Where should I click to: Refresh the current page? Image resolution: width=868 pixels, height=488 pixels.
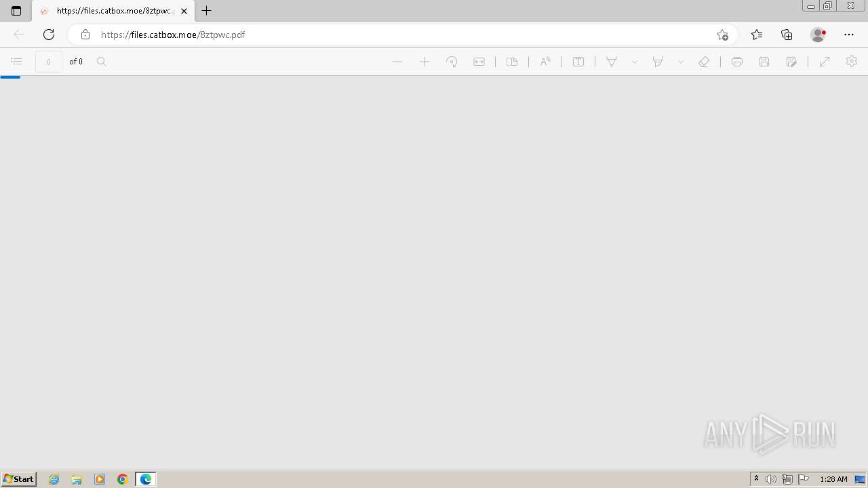pyautogui.click(x=49, y=35)
